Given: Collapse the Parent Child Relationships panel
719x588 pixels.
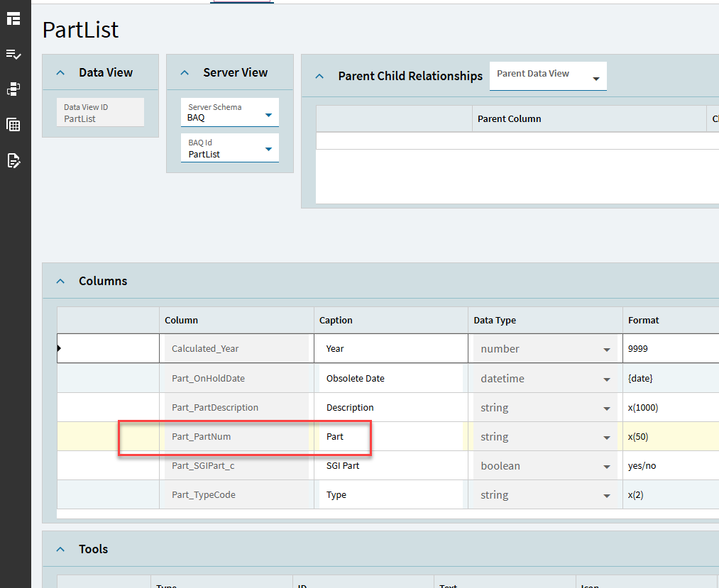Looking at the screenshot, I should tap(319, 75).
